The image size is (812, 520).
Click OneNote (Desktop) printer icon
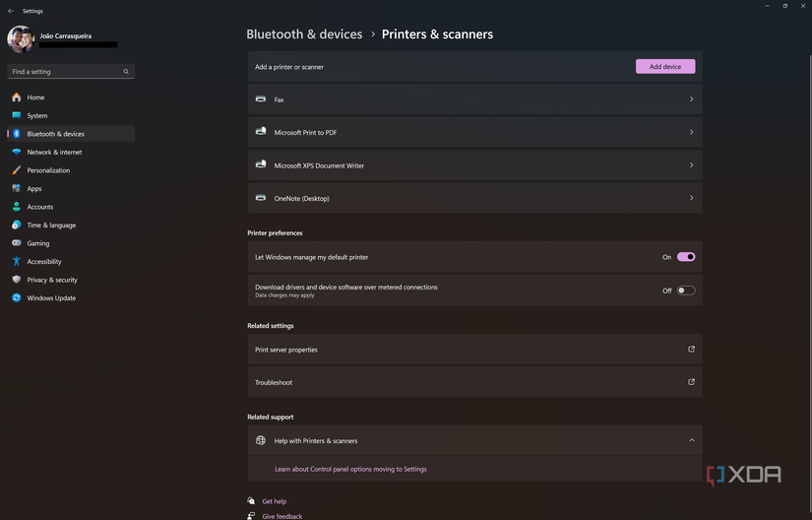coord(261,198)
